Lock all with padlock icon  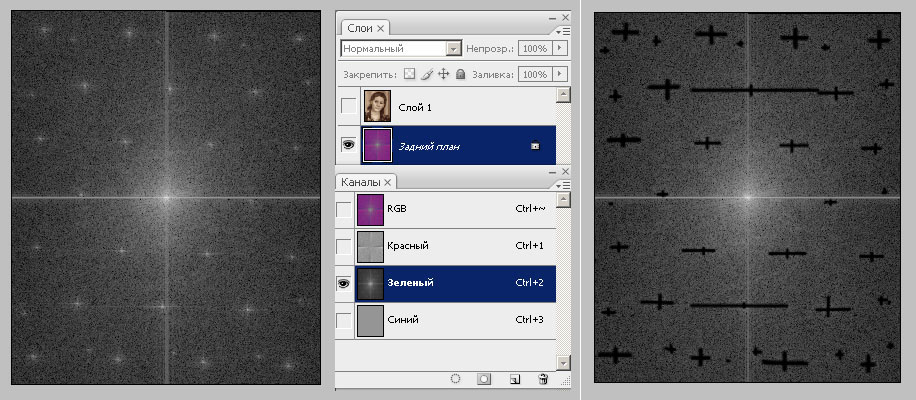460,75
